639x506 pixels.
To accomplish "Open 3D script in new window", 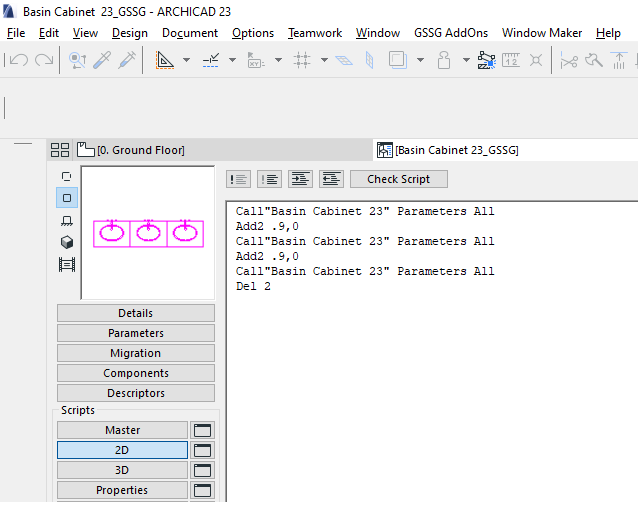I will click(203, 470).
